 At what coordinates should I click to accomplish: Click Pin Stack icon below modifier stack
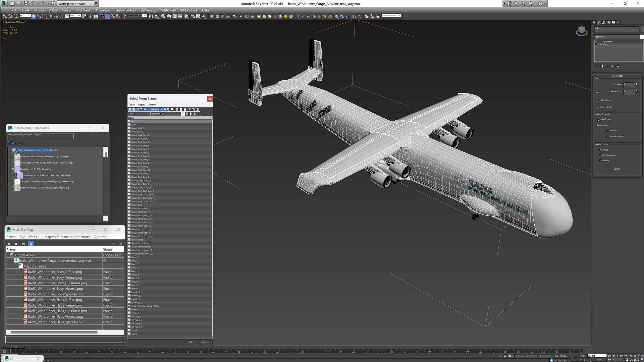click(597, 66)
